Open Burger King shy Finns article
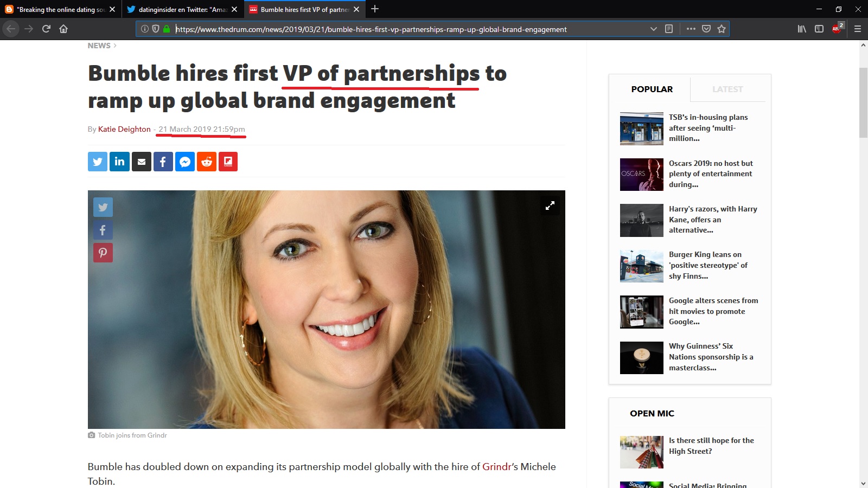Image resolution: width=868 pixels, height=488 pixels. 708,265
